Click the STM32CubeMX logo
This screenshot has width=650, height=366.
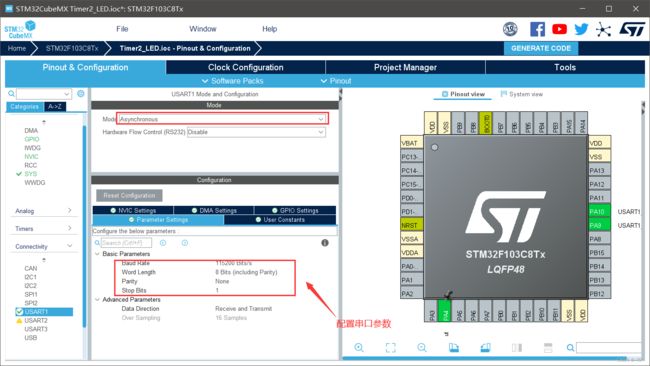click(x=20, y=29)
